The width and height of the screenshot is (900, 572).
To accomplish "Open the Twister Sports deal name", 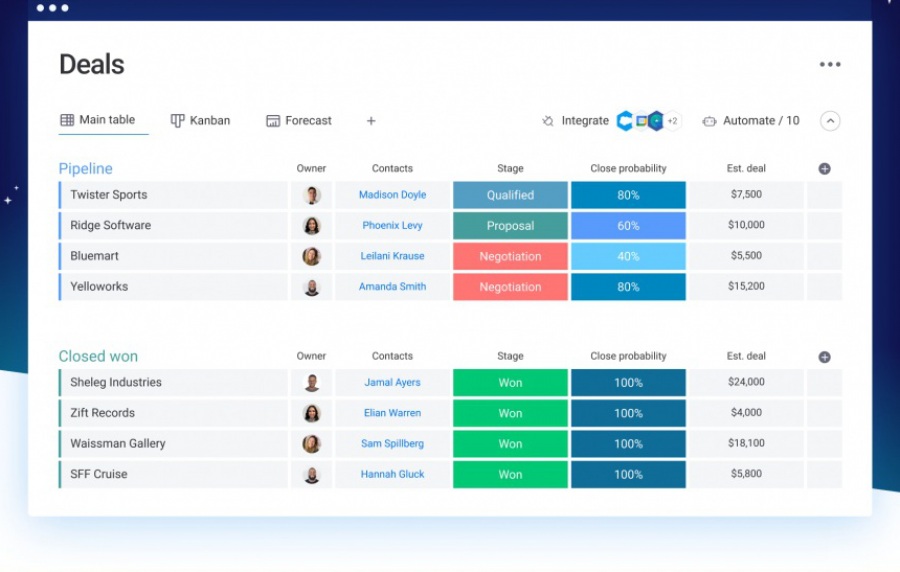I will coord(108,194).
